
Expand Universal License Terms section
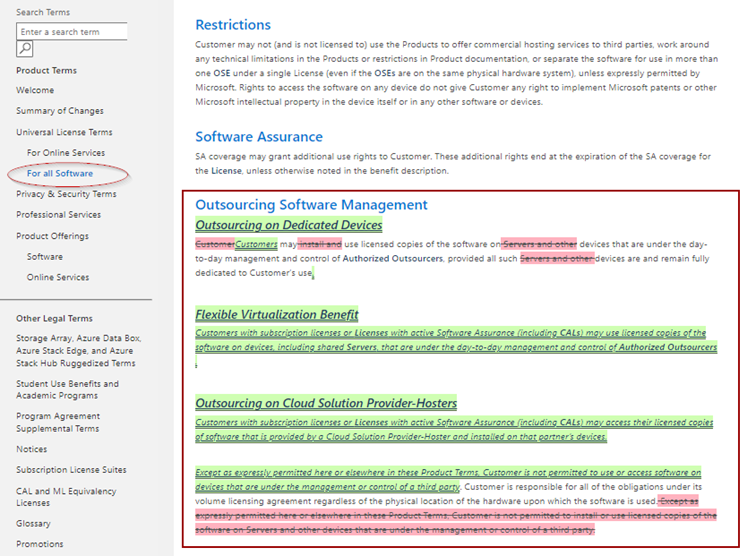(x=64, y=132)
